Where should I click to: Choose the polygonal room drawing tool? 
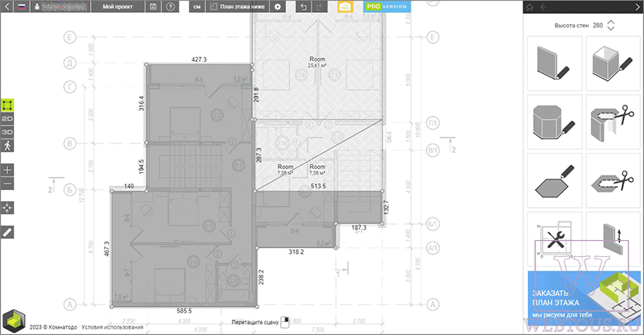(x=555, y=122)
